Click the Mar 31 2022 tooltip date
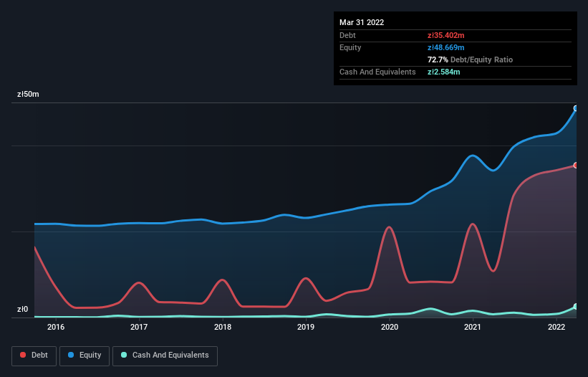Image resolution: width=588 pixels, height=377 pixels. pos(362,22)
